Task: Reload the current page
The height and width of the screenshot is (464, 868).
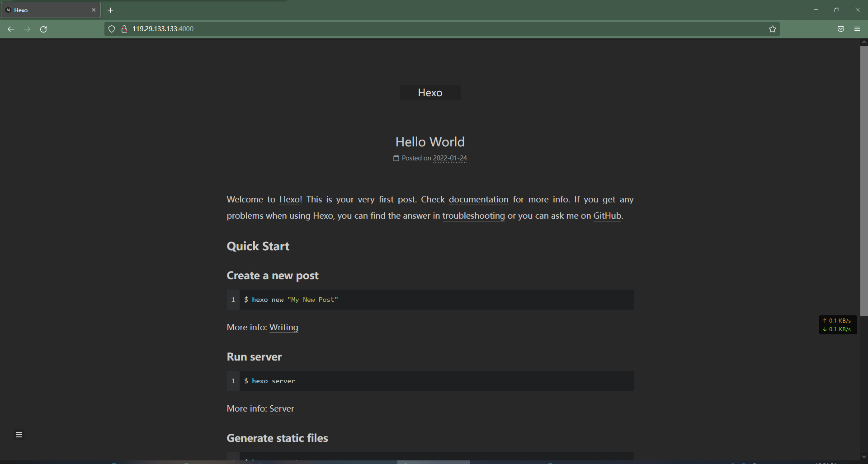Action: pos(43,29)
